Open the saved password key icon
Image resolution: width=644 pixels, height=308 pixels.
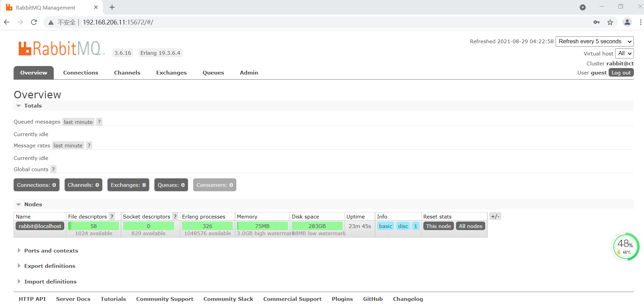(x=596, y=22)
